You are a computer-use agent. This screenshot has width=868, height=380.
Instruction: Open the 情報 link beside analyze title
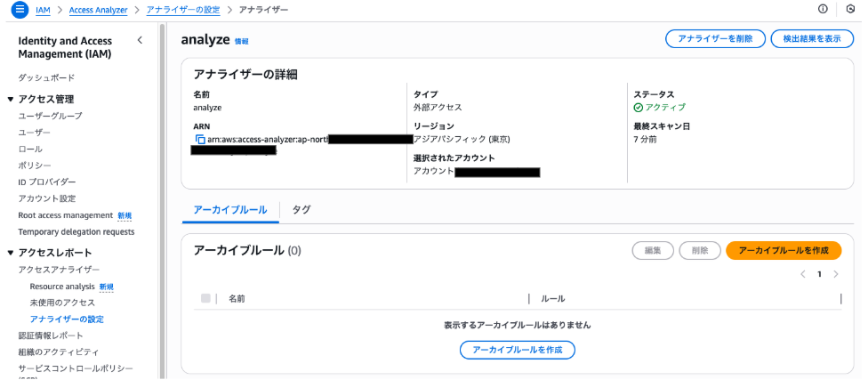pyautogui.click(x=241, y=42)
